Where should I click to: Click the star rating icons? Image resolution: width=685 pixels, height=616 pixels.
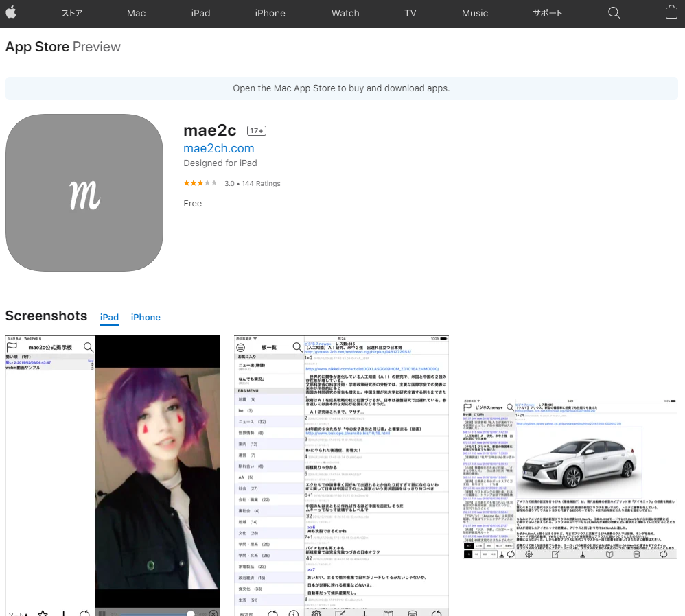pos(200,183)
